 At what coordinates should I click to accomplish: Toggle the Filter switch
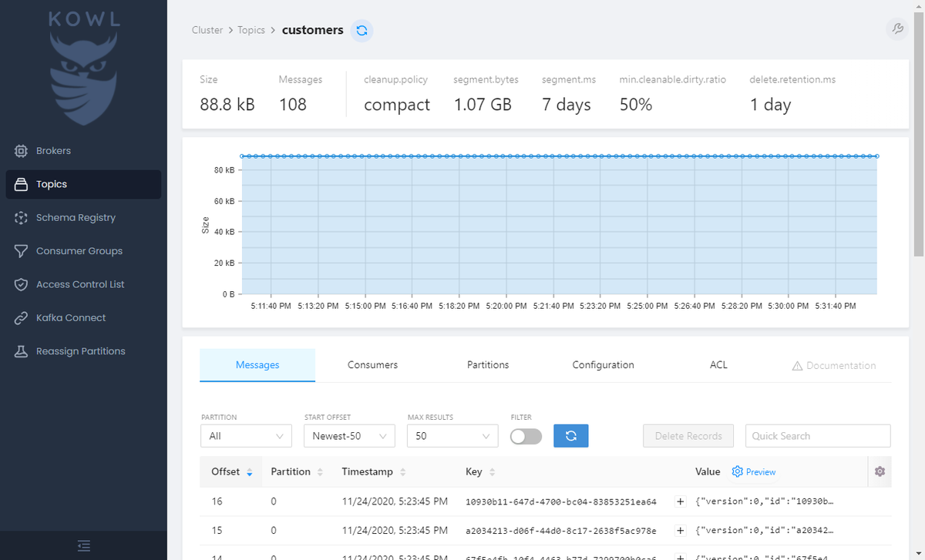point(526,436)
